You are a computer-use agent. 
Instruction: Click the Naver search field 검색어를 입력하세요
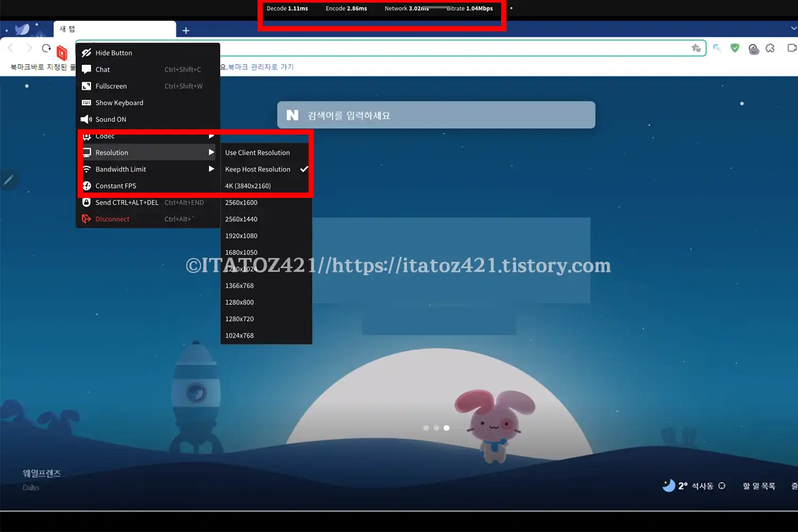pos(436,115)
